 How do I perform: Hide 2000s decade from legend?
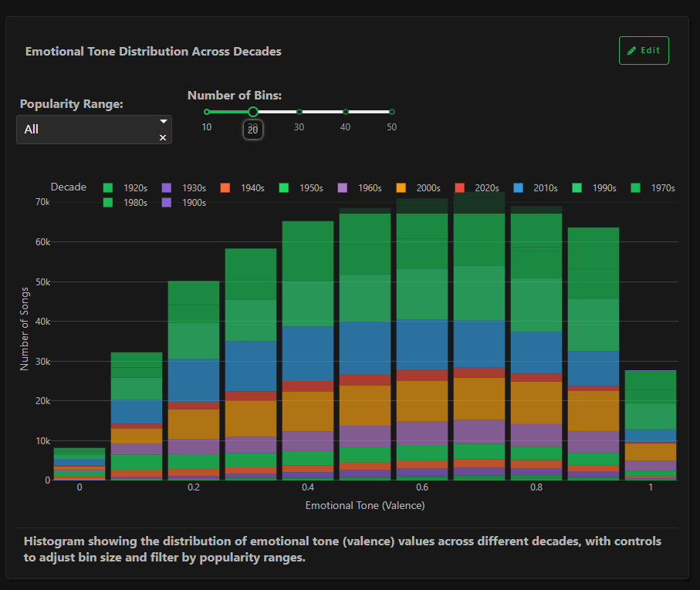click(x=418, y=187)
